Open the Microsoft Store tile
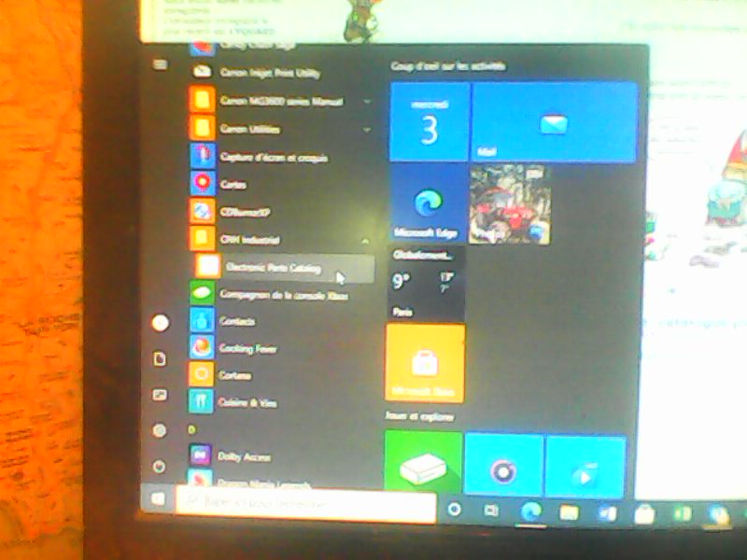This screenshot has width=747, height=560. coord(425,363)
